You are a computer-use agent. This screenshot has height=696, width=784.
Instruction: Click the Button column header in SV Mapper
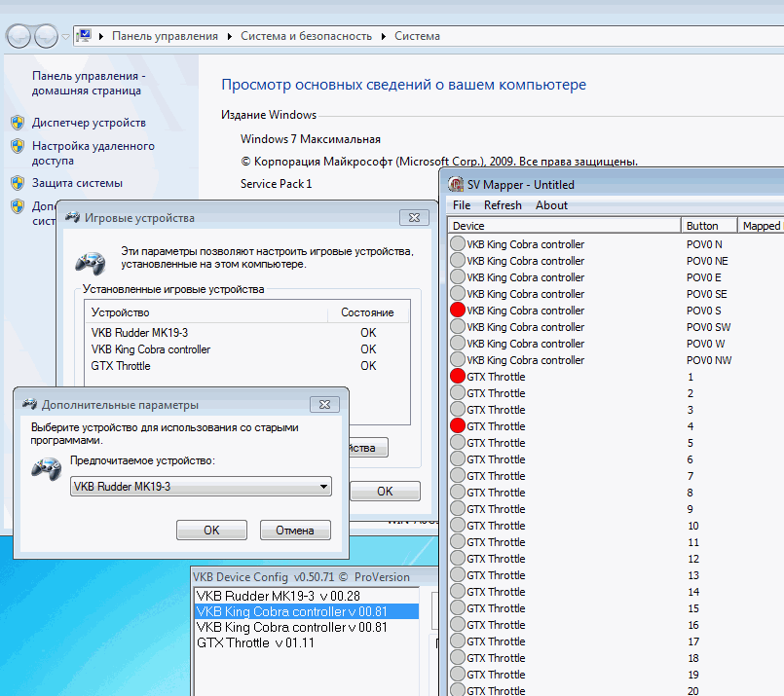click(709, 226)
